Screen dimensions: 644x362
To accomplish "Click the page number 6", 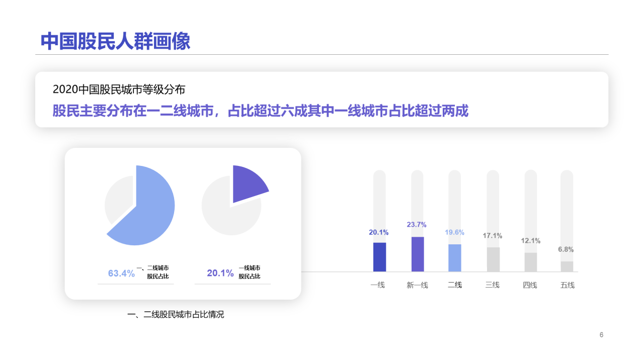I will [601, 335].
